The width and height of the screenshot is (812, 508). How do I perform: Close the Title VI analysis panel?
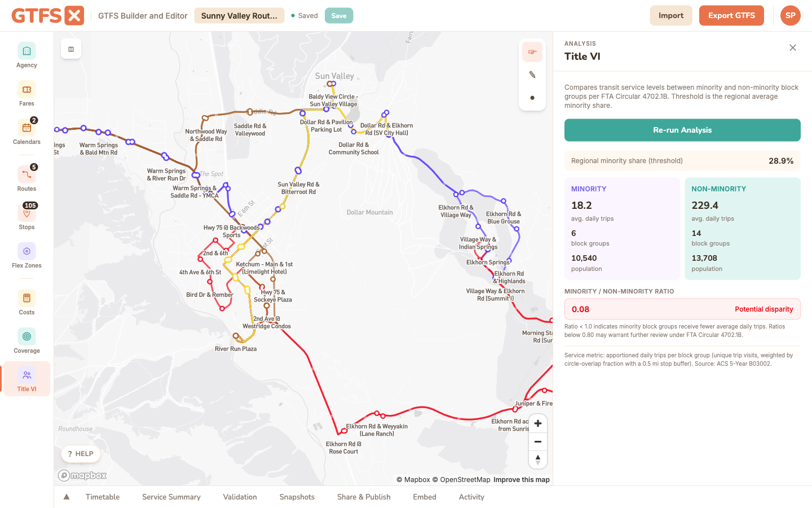pos(793,48)
